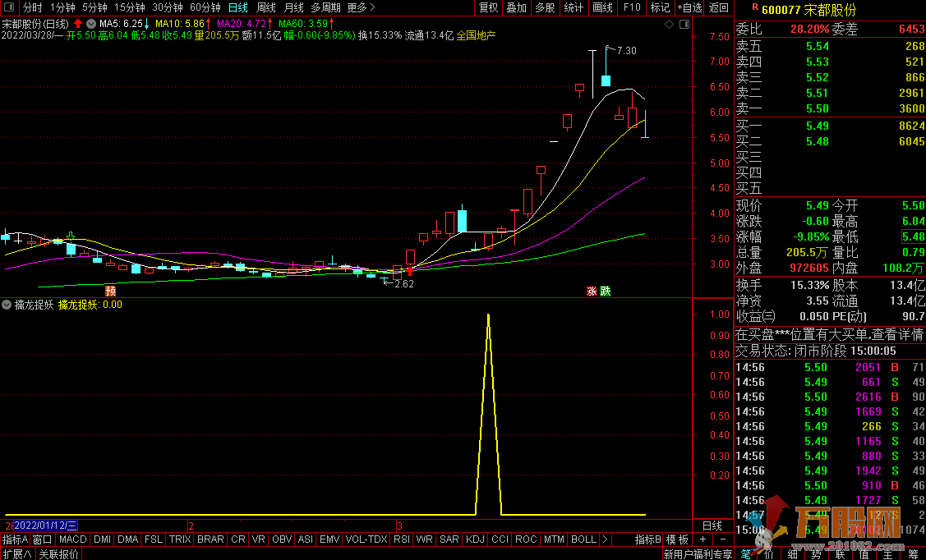Open the 模板 template menu
This screenshot has width=926, height=560.
(677, 539)
